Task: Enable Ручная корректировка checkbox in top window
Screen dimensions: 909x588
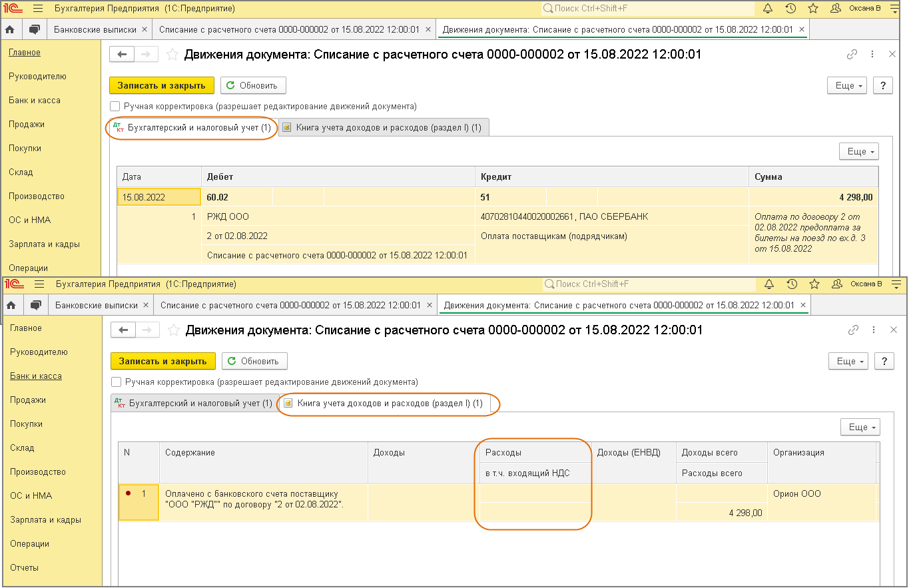Action: (115, 106)
